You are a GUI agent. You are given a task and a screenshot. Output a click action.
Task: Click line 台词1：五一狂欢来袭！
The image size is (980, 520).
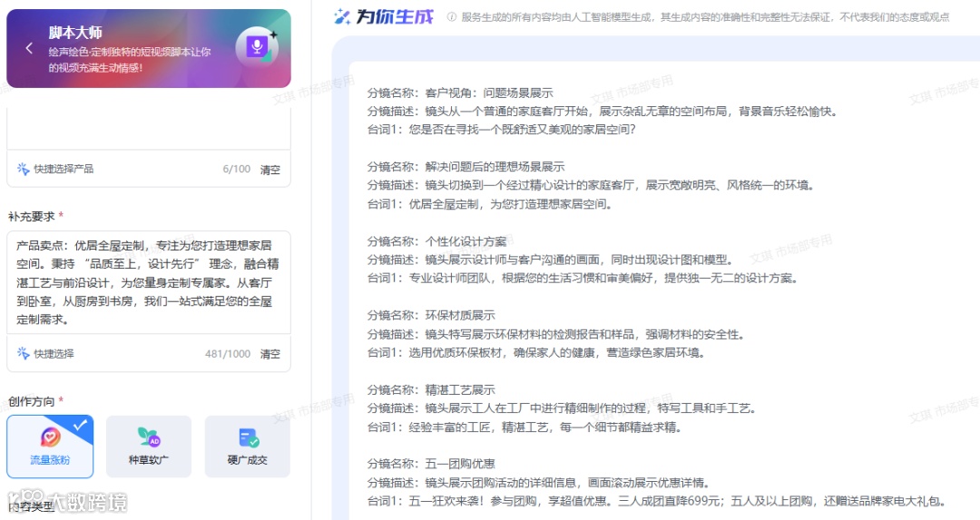coord(656,501)
